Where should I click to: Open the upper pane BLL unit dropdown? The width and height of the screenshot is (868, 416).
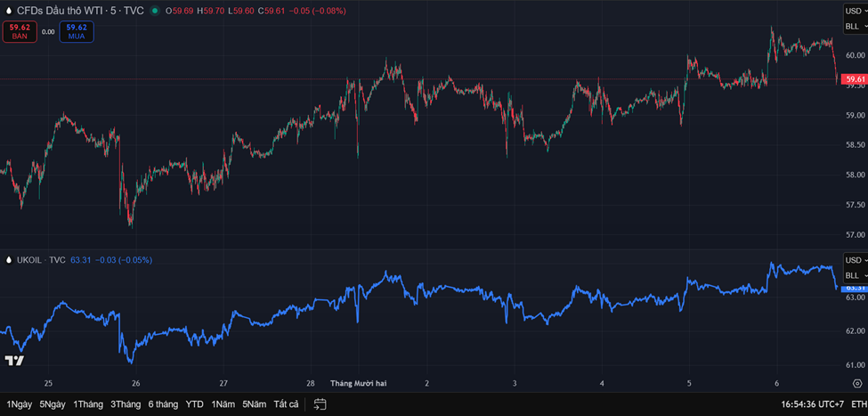(856, 27)
